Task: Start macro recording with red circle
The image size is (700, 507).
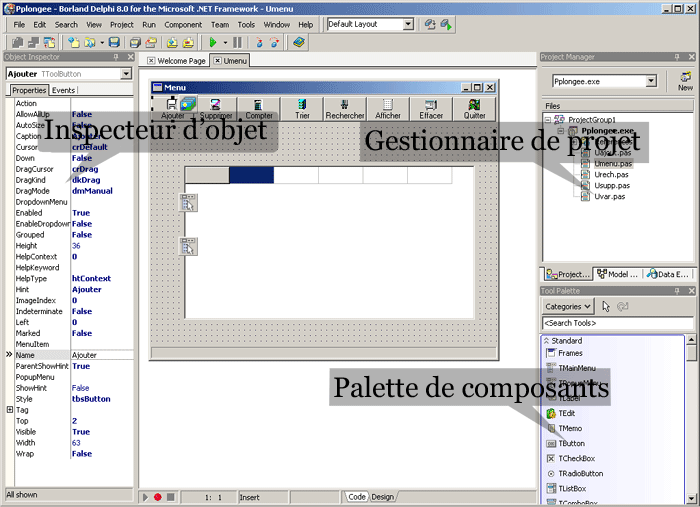Action: [x=158, y=497]
